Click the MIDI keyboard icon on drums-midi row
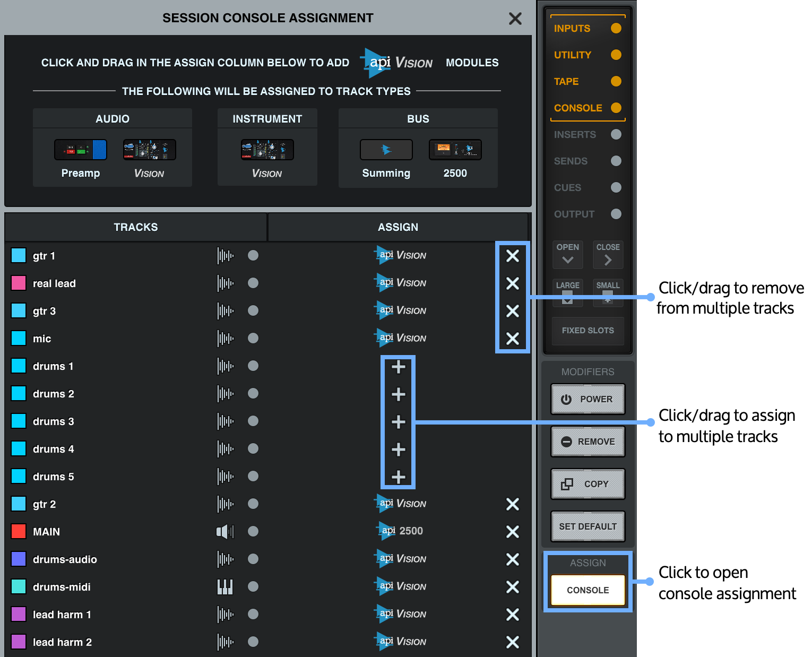The image size is (812, 657). (225, 587)
